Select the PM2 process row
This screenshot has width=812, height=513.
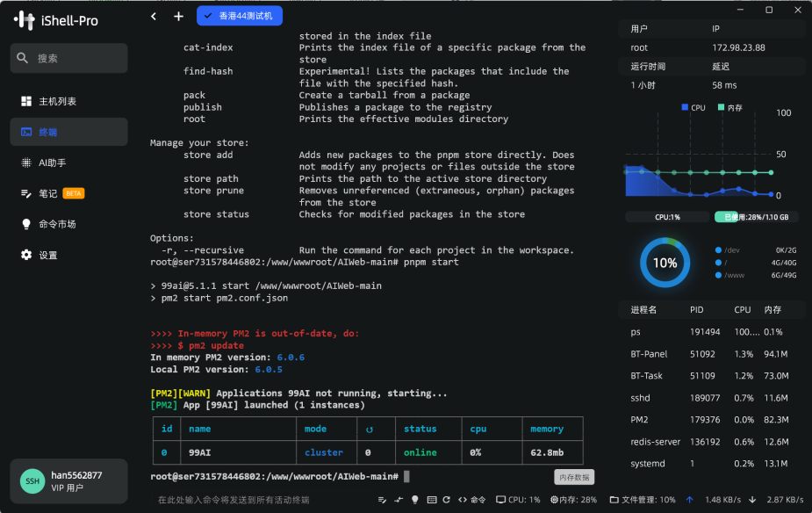point(710,420)
